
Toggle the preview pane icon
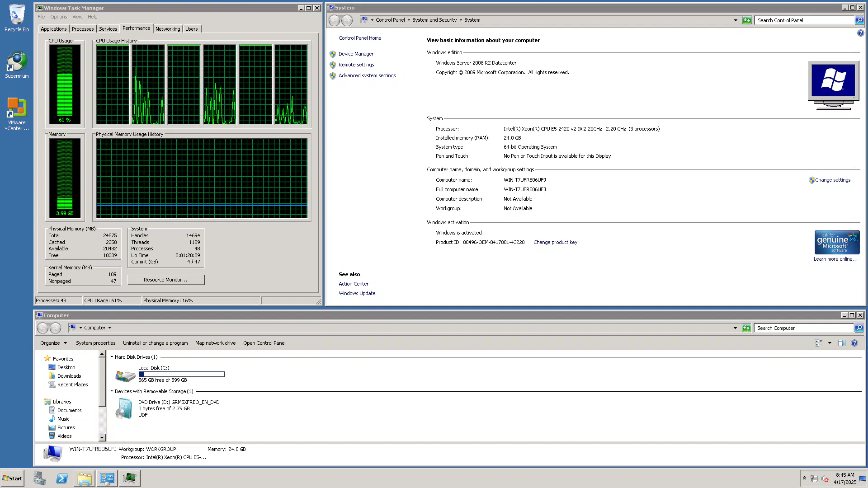[841, 343]
